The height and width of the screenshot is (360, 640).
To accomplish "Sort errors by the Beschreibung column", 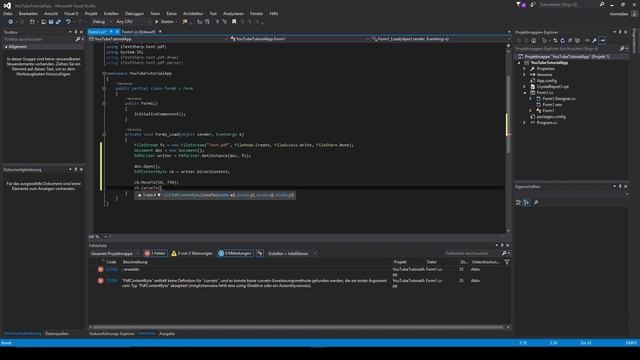I will (x=135, y=262).
